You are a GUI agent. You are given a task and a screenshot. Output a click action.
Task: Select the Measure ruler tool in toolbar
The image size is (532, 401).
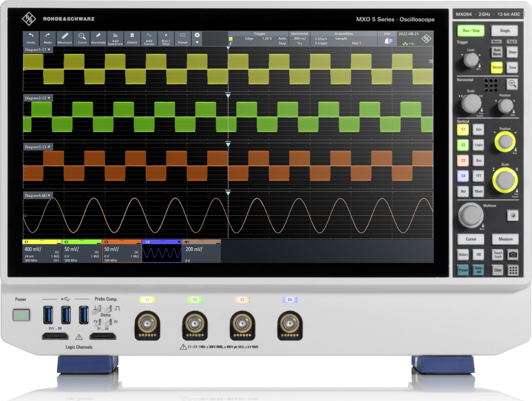tap(65, 38)
